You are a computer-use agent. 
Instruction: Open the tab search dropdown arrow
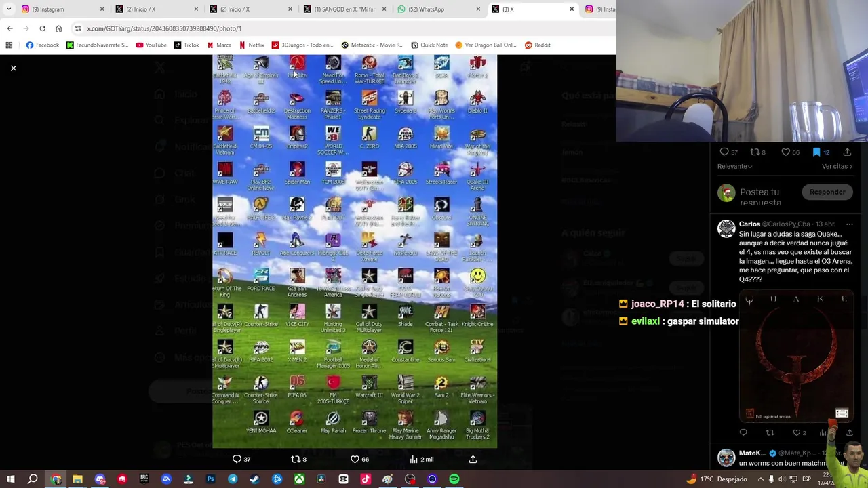coord(9,9)
